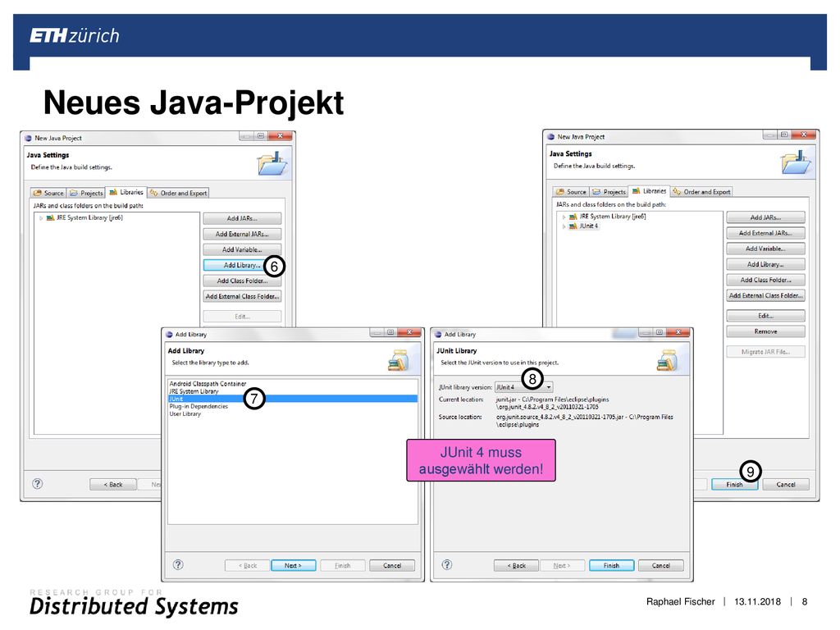Expand JUnit 4 node arrow, right Java Project window

pos(564,226)
